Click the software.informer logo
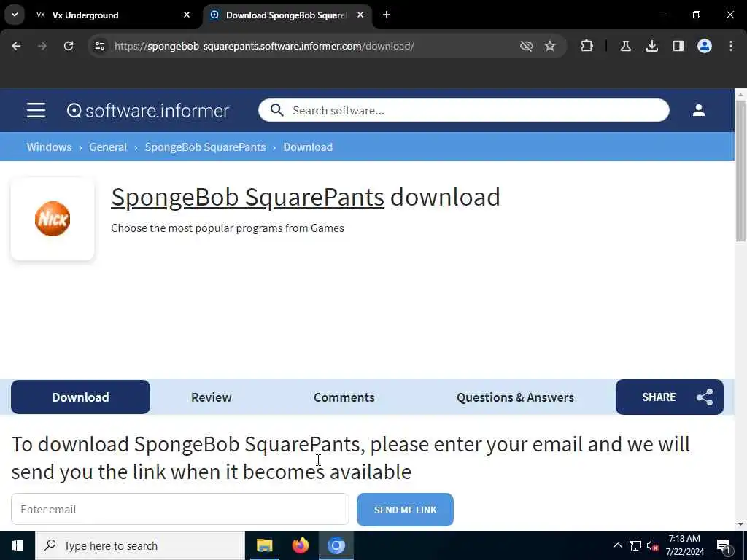This screenshot has height=560, width=747. point(147,111)
